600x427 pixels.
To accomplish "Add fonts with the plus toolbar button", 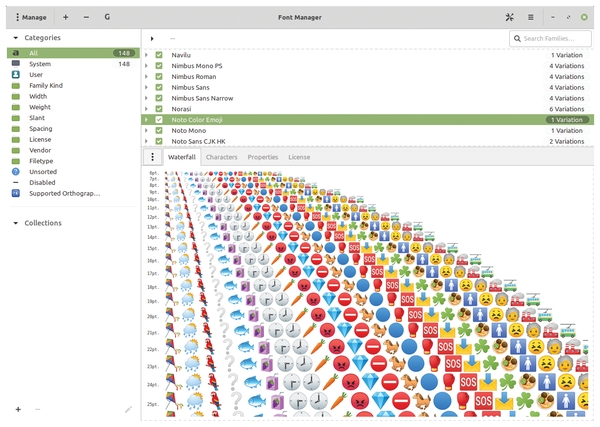I will (65, 17).
